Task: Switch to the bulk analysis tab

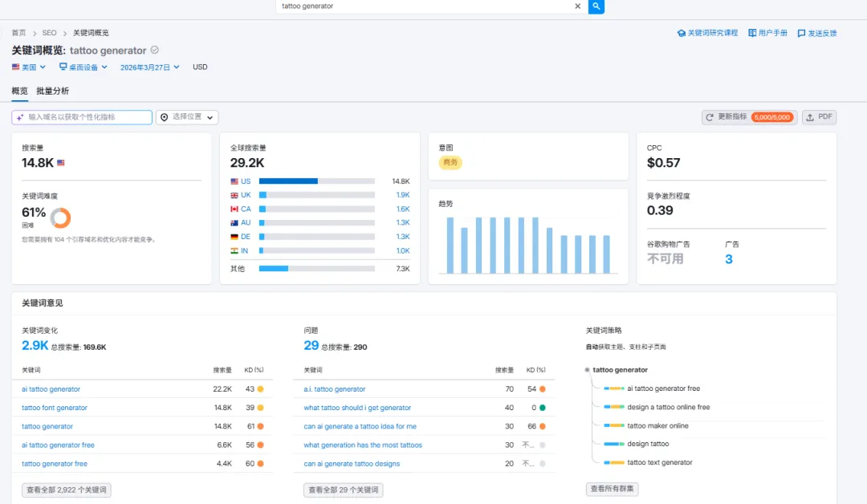Action: pyautogui.click(x=52, y=91)
